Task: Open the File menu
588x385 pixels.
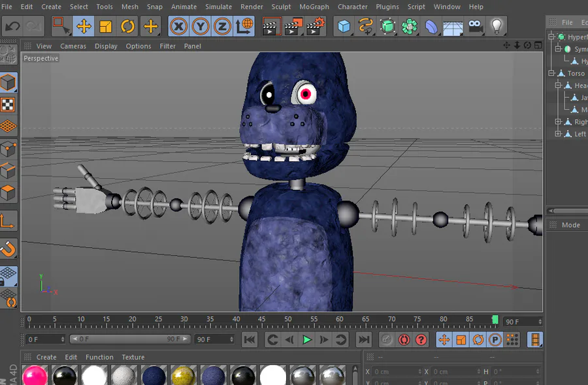Action: click(x=7, y=7)
